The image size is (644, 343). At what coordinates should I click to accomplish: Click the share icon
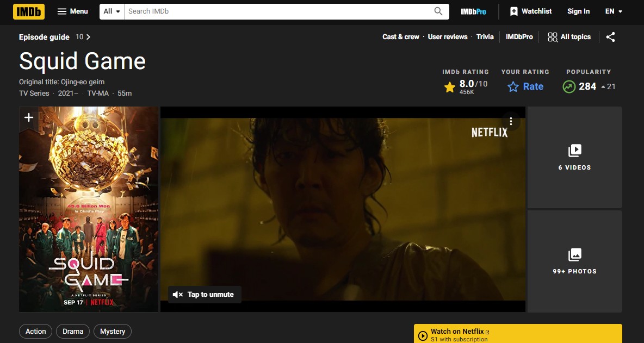611,37
